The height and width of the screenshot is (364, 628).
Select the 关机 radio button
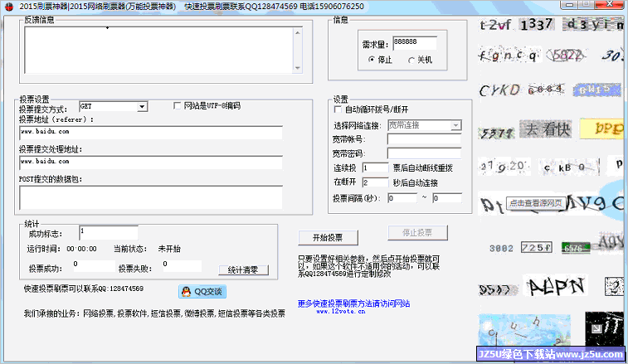tap(412, 61)
